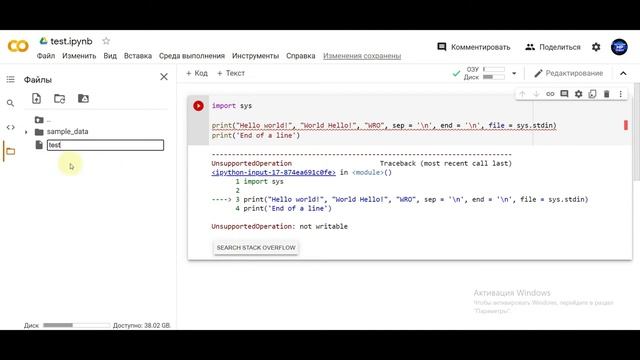The height and width of the screenshot is (360, 640).
Task: Mount Google Drive icon
Action: 83,98
